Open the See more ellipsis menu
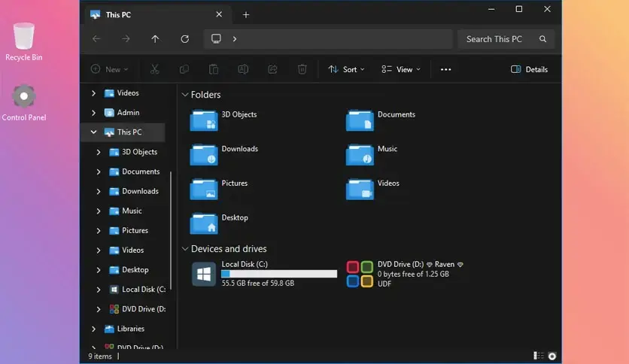 click(x=445, y=69)
